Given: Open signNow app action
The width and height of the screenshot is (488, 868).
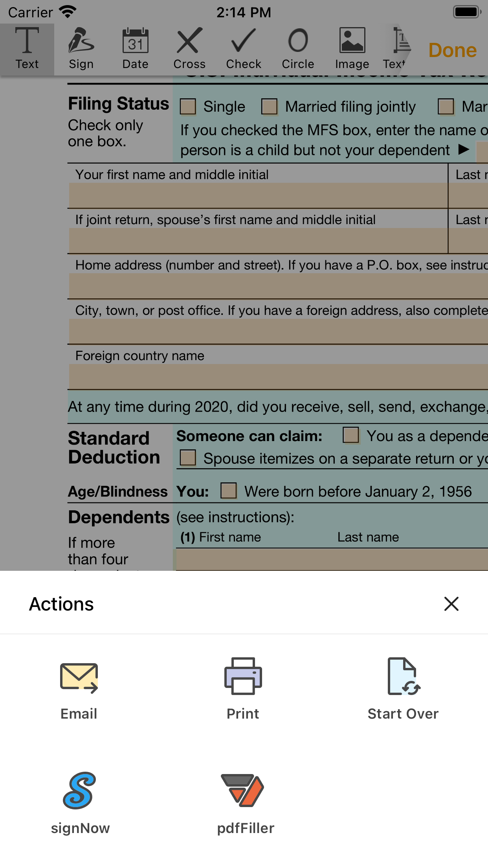Looking at the screenshot, I should click(80, 803).
